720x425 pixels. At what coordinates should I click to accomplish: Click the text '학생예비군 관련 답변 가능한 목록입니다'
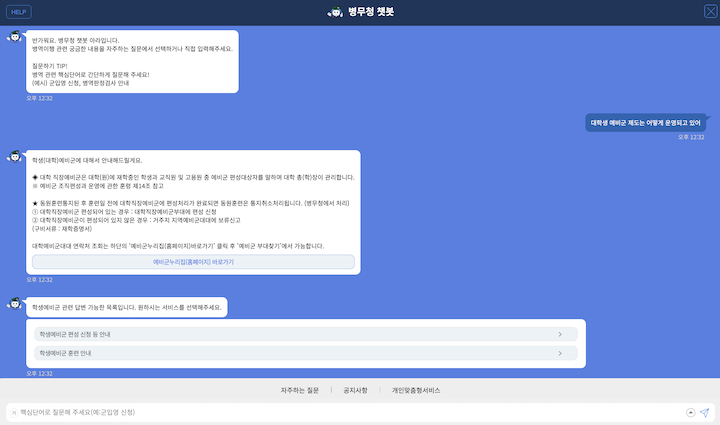point(84,308)
